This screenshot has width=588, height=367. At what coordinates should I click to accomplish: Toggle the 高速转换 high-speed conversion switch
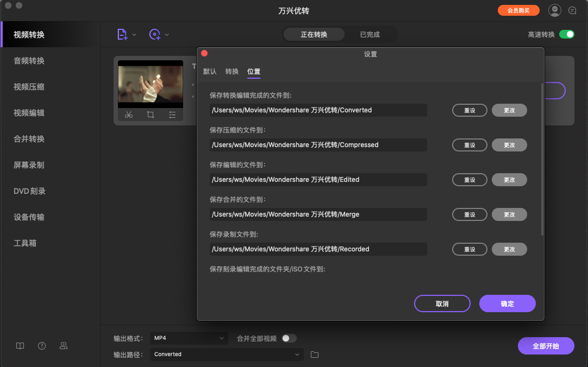[x=567, y=34]
